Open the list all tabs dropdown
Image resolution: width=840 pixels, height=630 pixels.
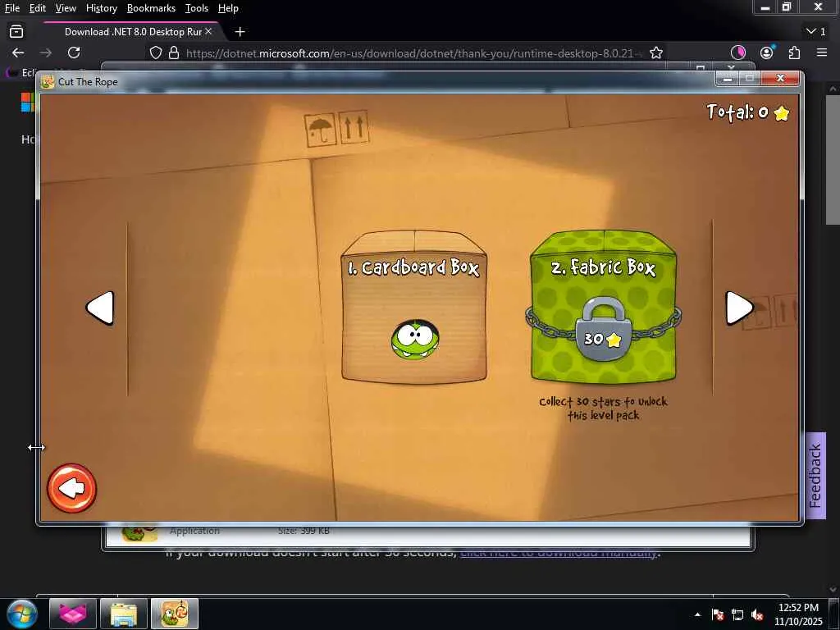coord(816,32)
